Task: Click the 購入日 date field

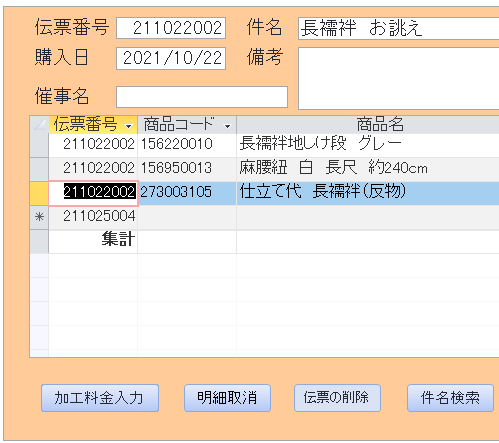Action: [x=171, y=58]
